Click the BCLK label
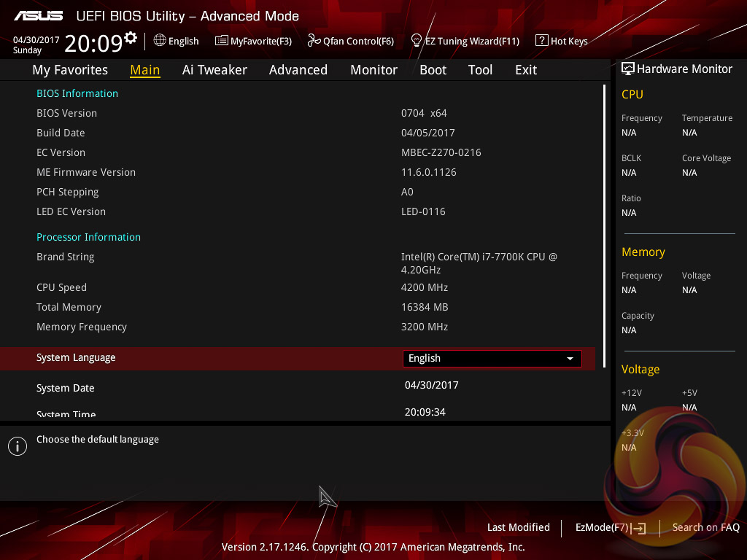 (631, 158)
